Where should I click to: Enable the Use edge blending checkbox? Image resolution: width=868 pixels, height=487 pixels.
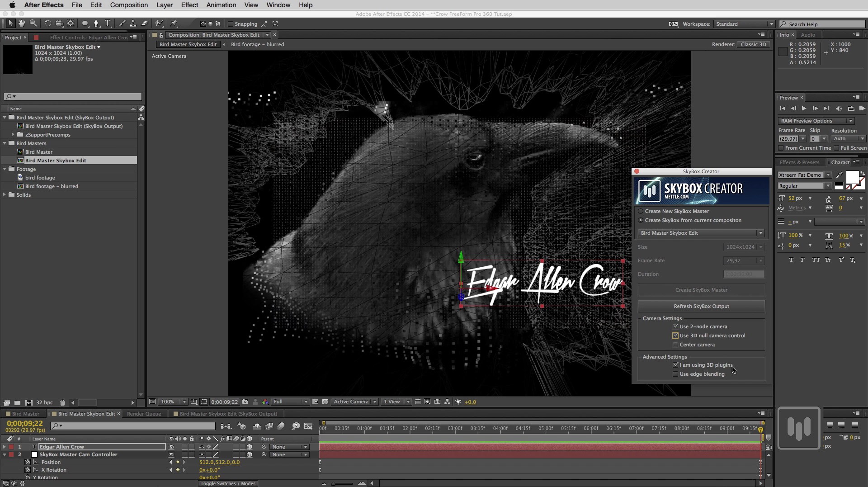[675, 374]
